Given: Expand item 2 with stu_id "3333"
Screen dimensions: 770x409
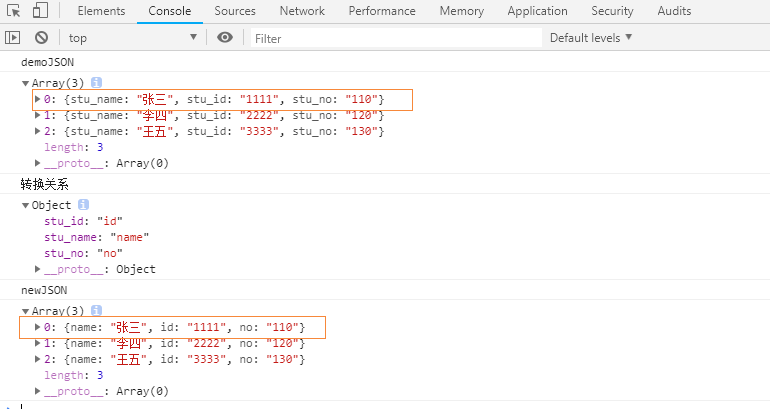Looking at the screenshot, I should pyautogui.click(x=37, y=131).
